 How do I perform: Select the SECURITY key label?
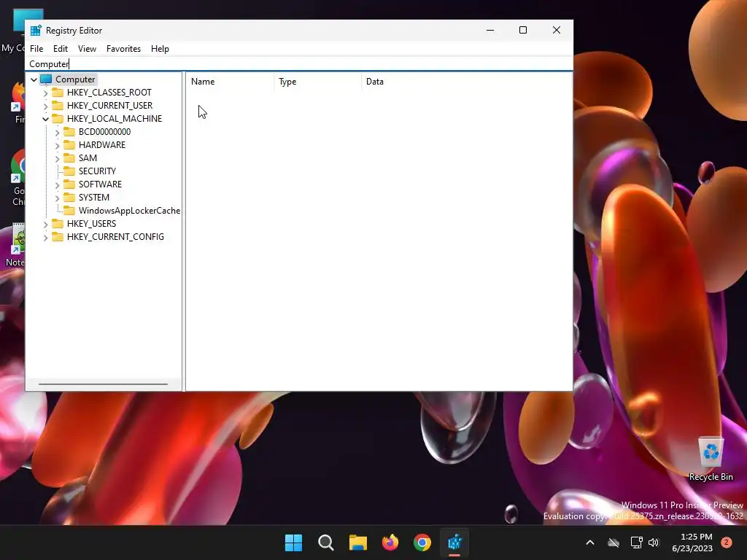97,171
